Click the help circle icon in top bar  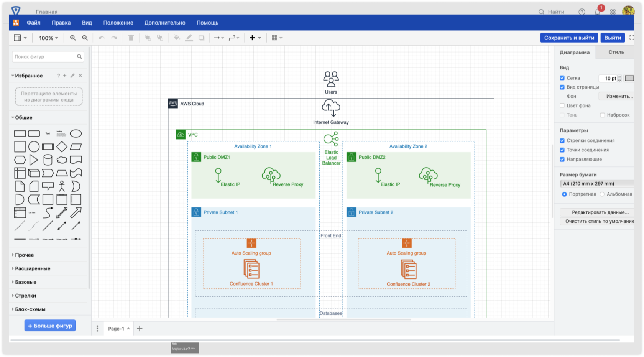582,12
